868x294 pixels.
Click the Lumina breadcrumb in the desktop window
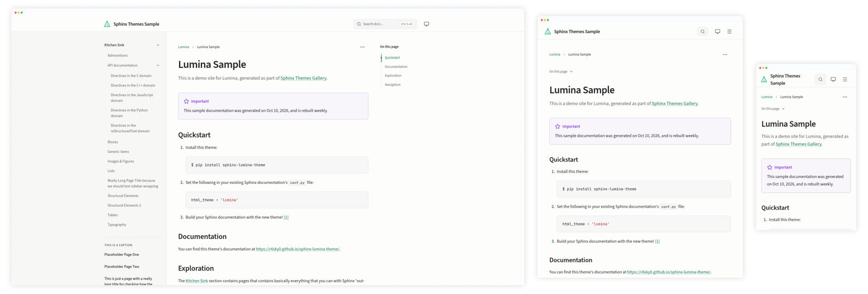click(x=183, y=47)
